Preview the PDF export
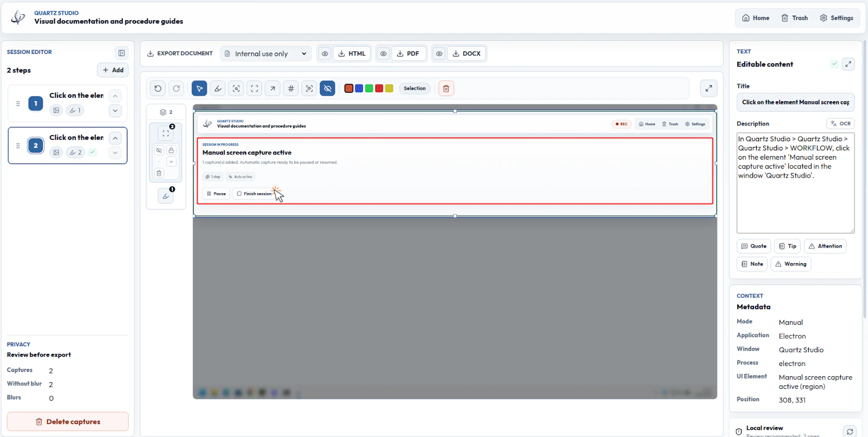868x437 pixels. pyautogui.click(x=384, y=54)
